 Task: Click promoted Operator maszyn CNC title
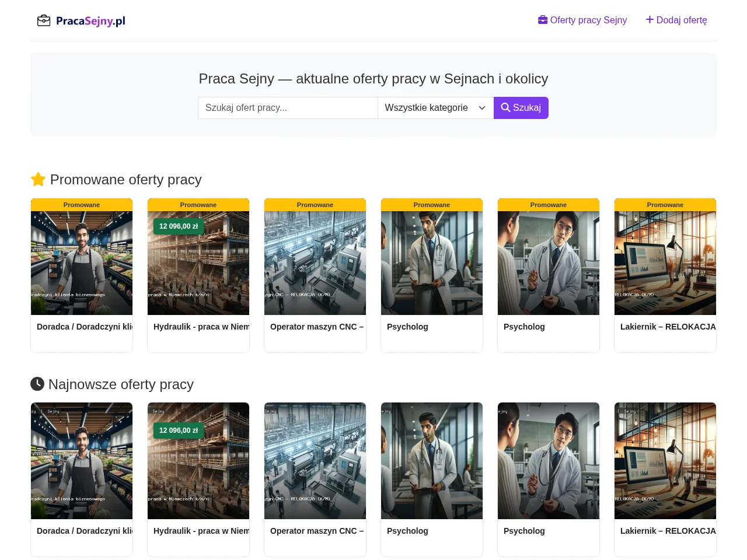pyautogui.click(x=317, y=327)
